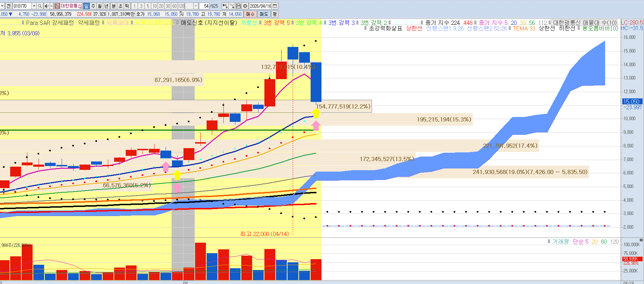Click the speaker sound icon

click(x=47, y=6)
